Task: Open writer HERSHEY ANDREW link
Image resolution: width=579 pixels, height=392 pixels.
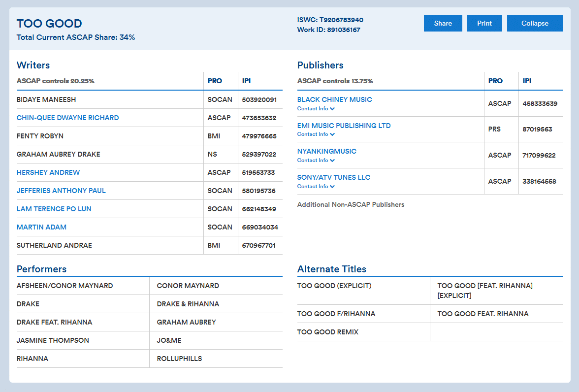Action: 48,172
